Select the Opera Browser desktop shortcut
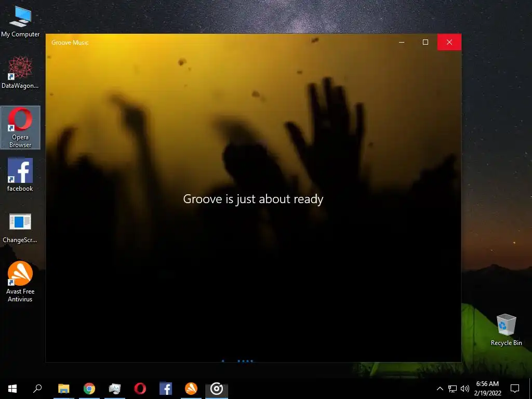 point(20,128)
